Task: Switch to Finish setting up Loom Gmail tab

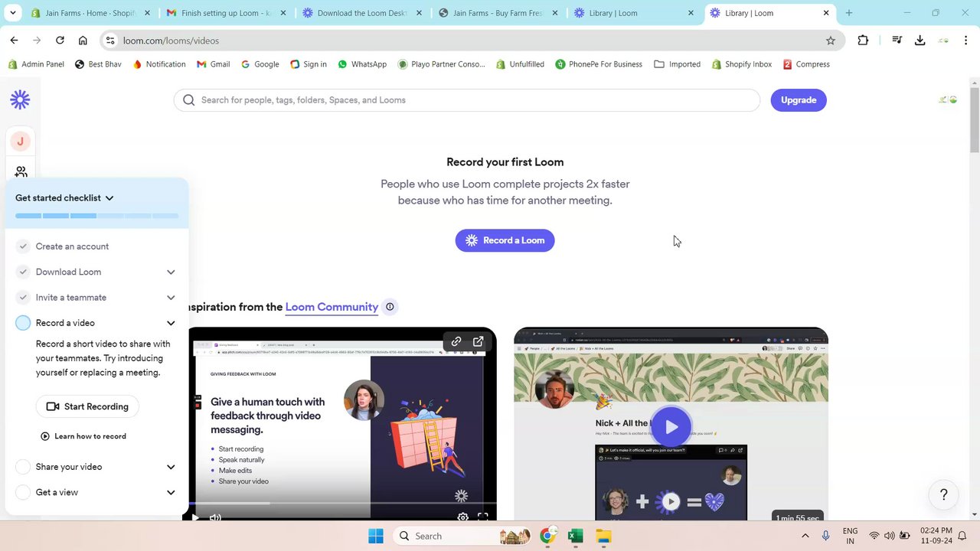Action: tap(226, 13)
